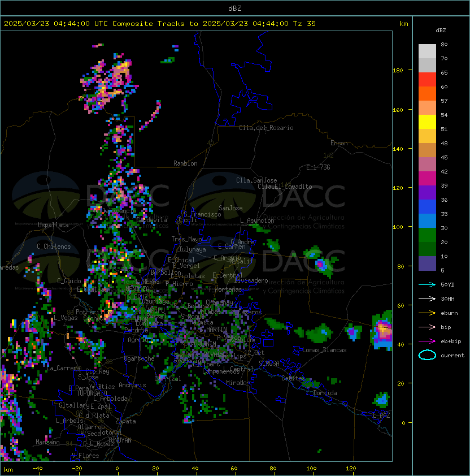
Task: Select the magenta 39–42 dBZ swatch
Action: pos(427,179)
